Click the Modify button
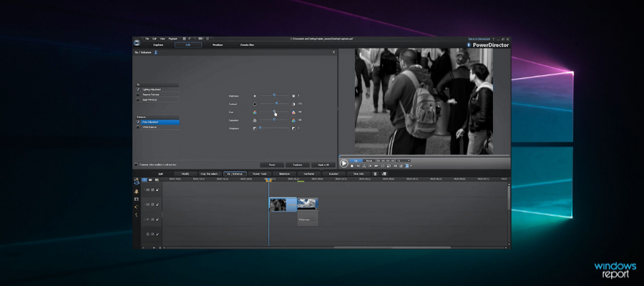Image resolution: width=644 pixels, height=286 pixels. click(185, 174)
